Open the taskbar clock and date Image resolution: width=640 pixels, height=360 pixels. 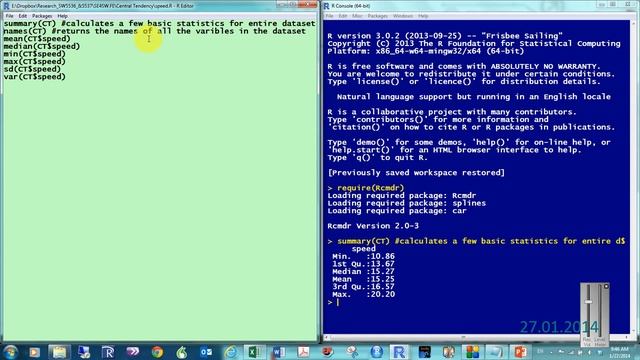click(620, 352)
